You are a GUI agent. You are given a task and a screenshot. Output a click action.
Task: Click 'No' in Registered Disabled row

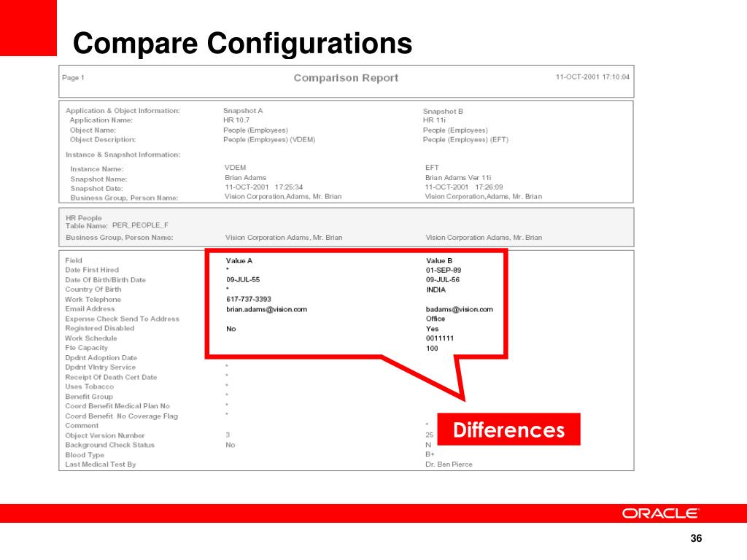[x=231, y=329]
